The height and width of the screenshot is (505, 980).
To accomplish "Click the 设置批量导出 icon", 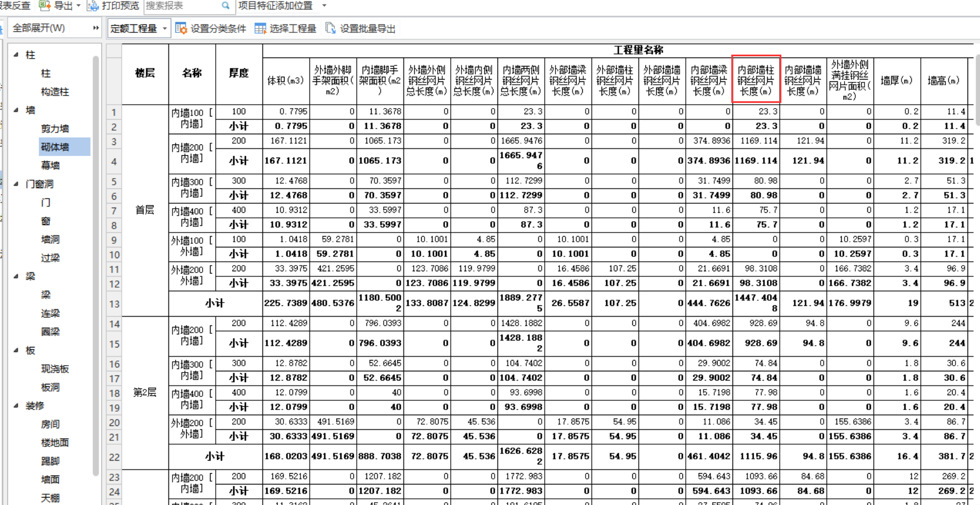I will pyautogui.click(x=331, y=28).
